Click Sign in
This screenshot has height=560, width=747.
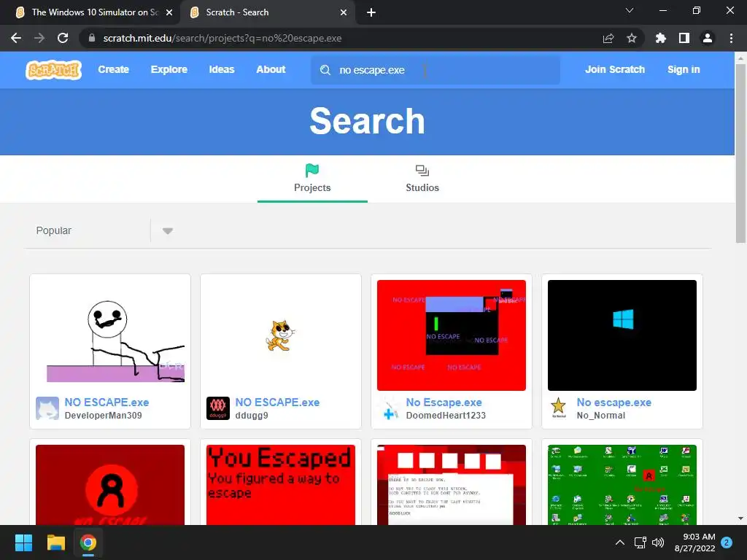tap(684, 69)
